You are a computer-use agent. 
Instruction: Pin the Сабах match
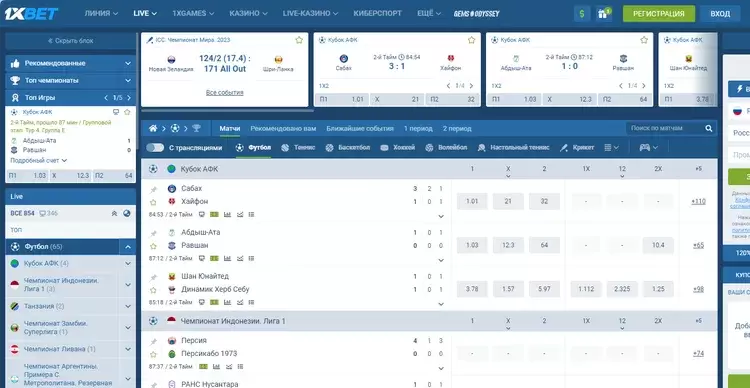pyautogui.click(x=153, y=189)
